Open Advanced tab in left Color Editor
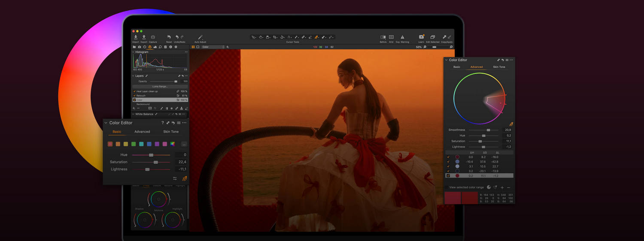This screenshot has width=644, height=241. coord(142,132)
